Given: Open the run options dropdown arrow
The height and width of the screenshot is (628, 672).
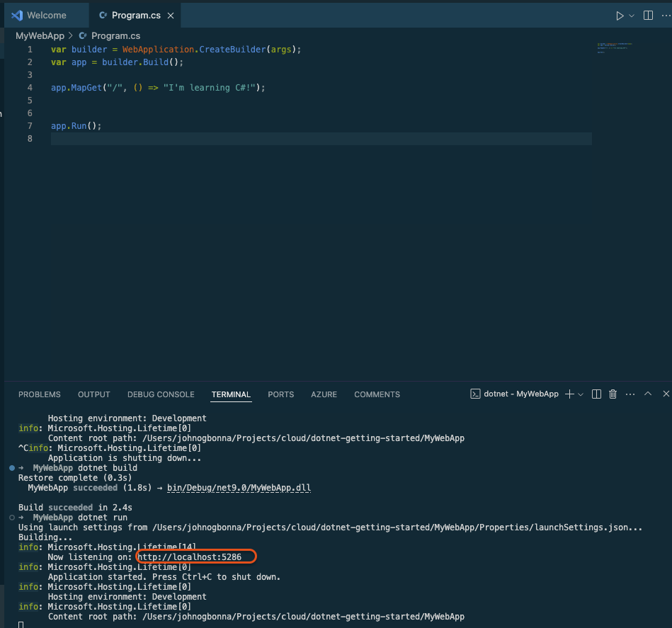Looking at the screenshot, I should (632, 16).
